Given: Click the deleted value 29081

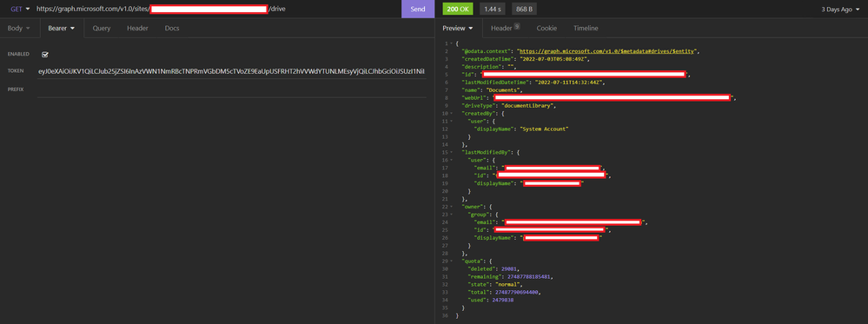Looking at the screenshot, I should [510, 268].
